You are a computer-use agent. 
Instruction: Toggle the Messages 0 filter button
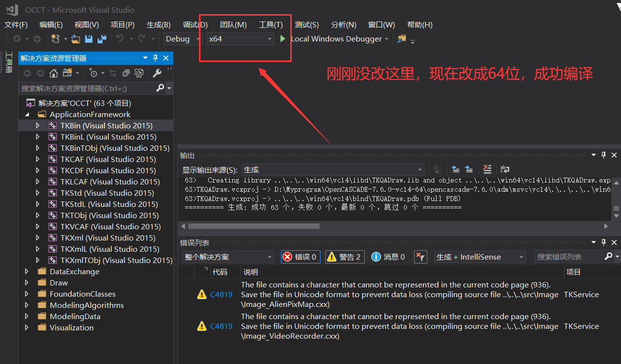point(389,257)
